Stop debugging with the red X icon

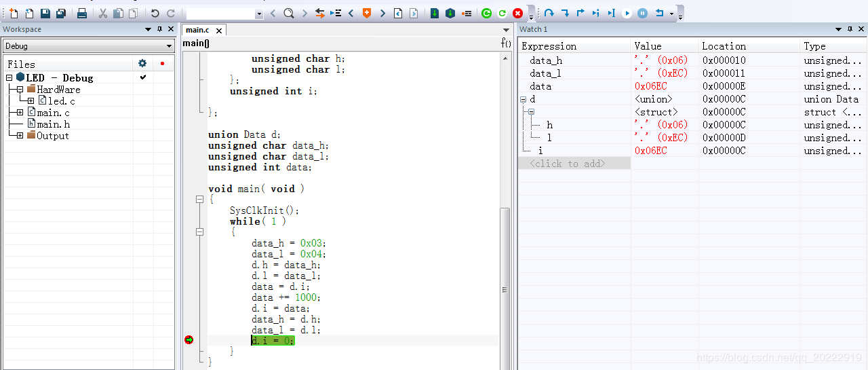click(518, 14)
